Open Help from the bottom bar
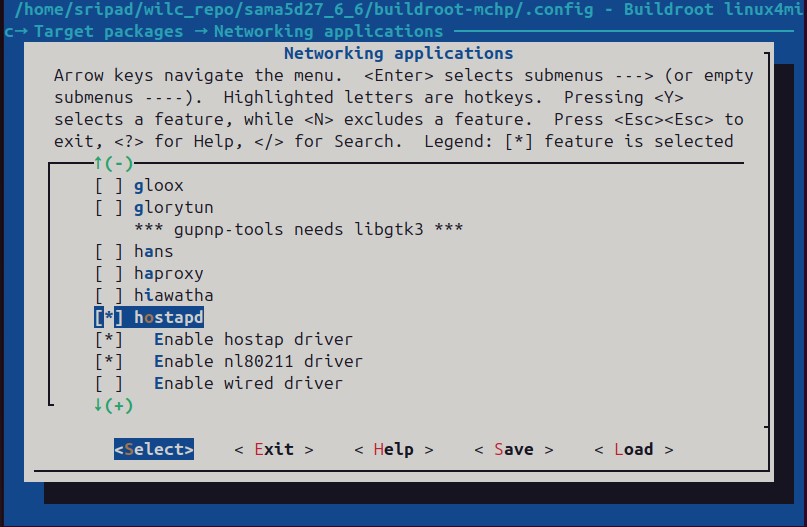Viewport: 807px width, 527px height. point(393,450)
